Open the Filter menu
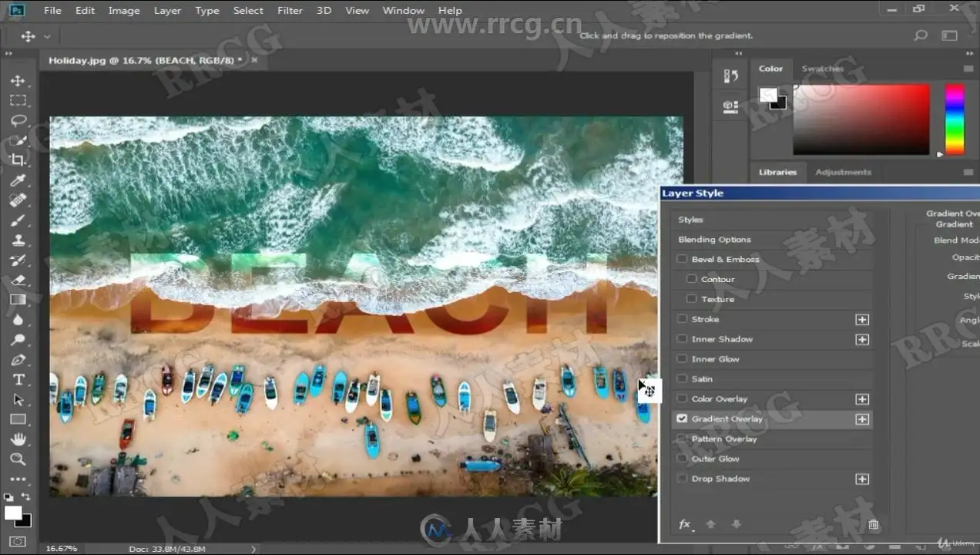 (290, 11)
